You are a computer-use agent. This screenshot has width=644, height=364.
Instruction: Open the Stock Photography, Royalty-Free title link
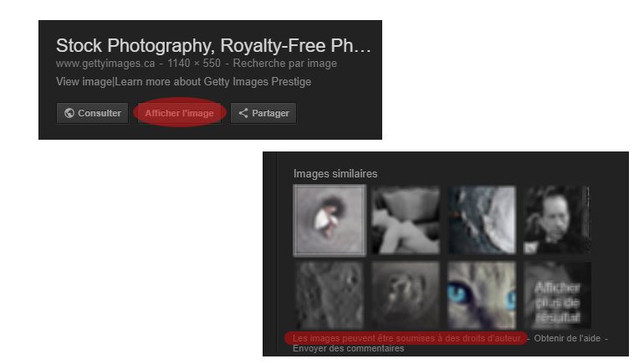coord(213,45)
